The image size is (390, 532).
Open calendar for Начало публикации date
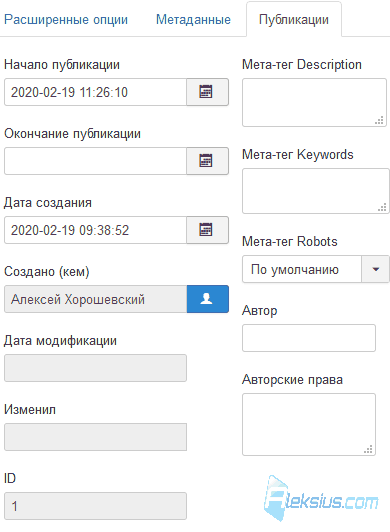pos(207,92)
